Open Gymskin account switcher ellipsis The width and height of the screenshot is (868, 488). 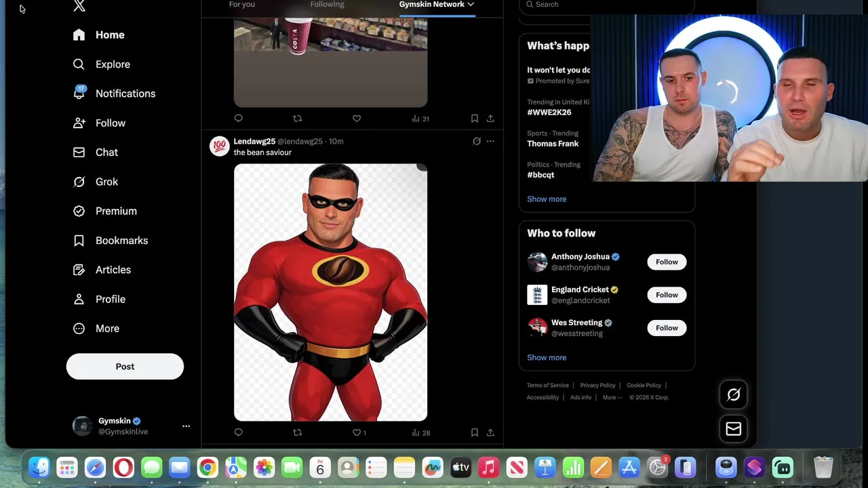click(186, 426)
